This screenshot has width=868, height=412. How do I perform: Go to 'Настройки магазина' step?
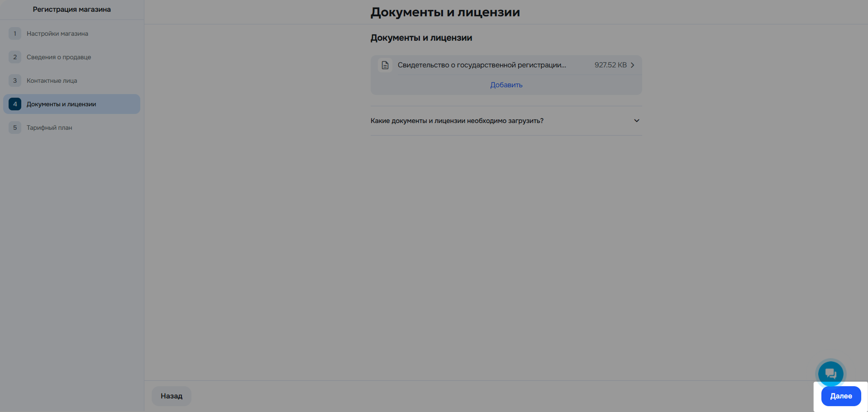[x=57, y=33]
